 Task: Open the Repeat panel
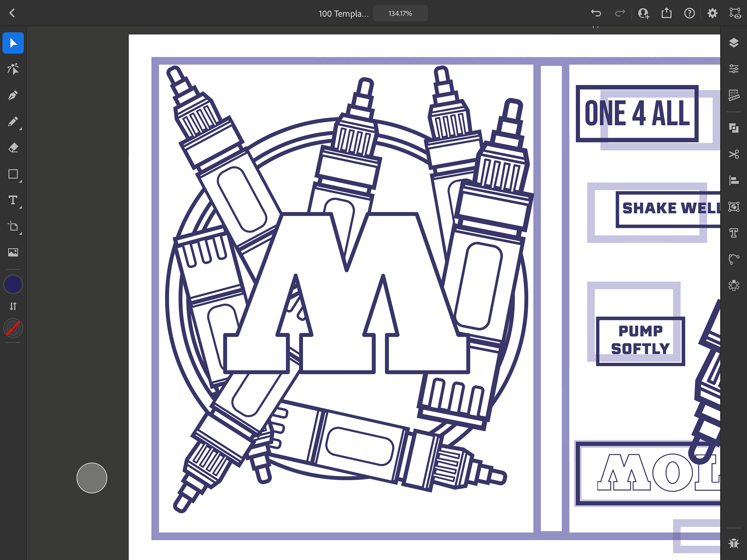pyautogui.click(x=734, y=285)
